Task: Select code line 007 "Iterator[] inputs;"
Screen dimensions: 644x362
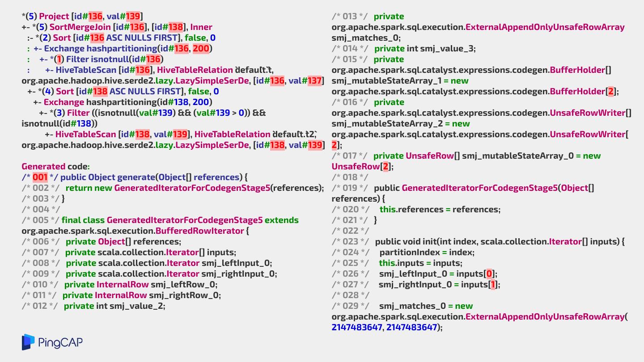Action: (x=128, y=252)
